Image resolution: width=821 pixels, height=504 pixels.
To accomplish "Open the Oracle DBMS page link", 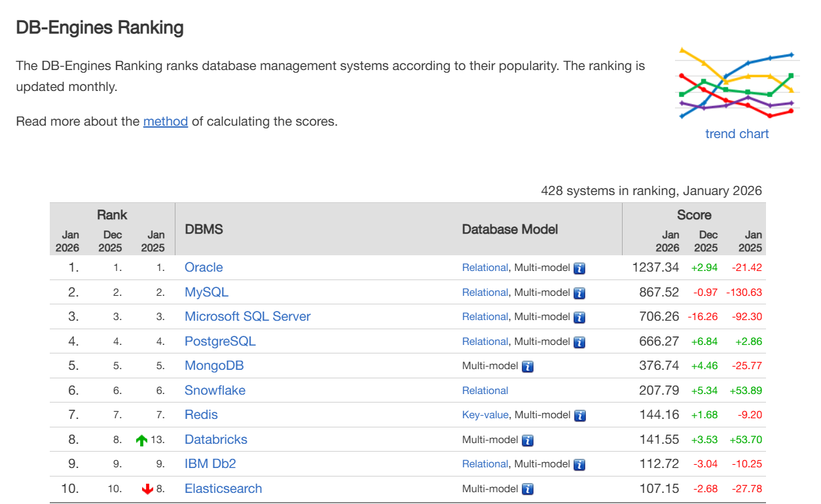I will coord(204,267).
